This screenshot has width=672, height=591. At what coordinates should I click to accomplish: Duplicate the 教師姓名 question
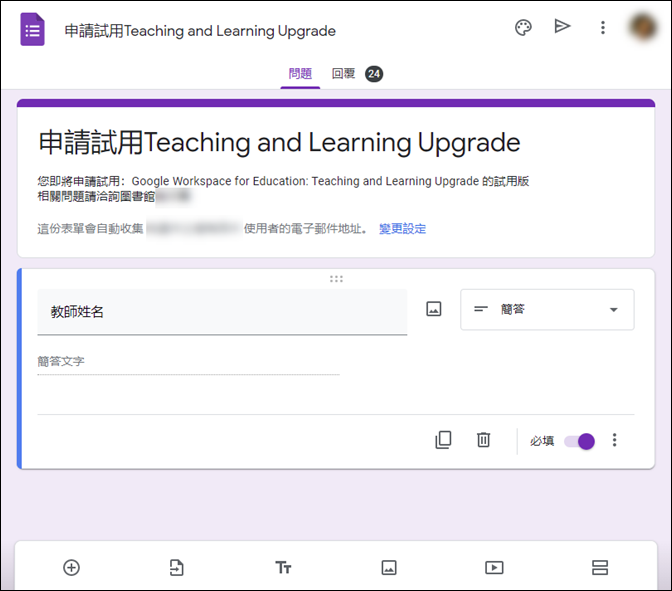443,440
